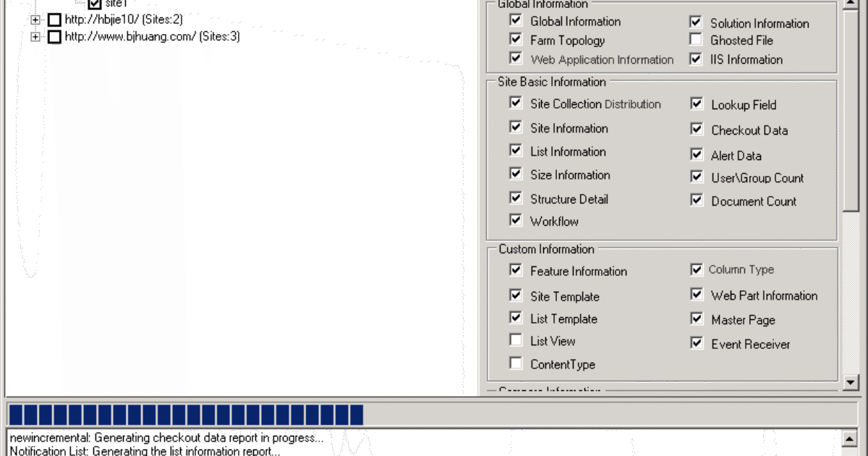This screenshot has height=456, width=868.
Task: Disable the Workflow option
Action: [x=516, y=219]
